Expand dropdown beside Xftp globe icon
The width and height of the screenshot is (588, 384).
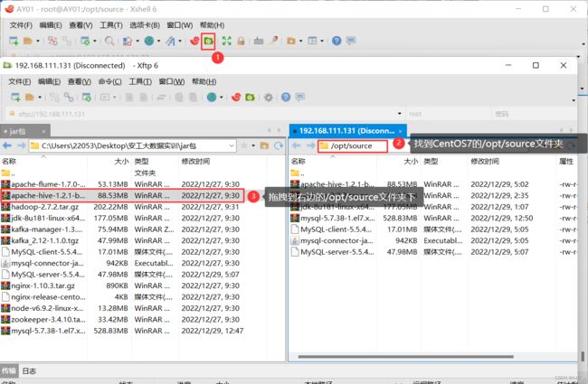tap(222, 98)
